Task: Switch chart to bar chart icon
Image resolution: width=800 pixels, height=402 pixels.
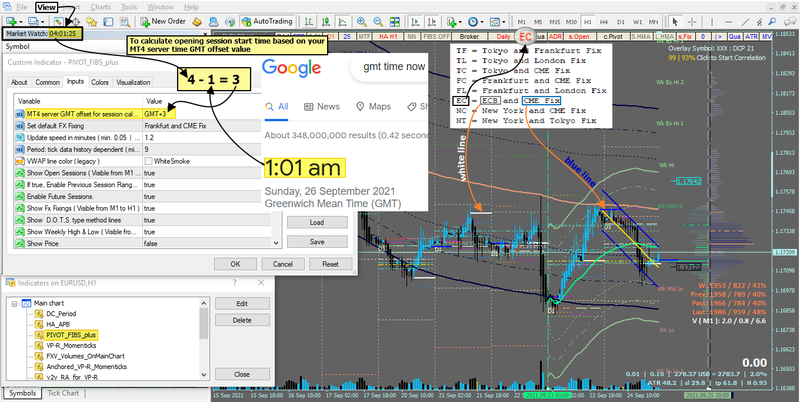Action: (x=309, y=21)
